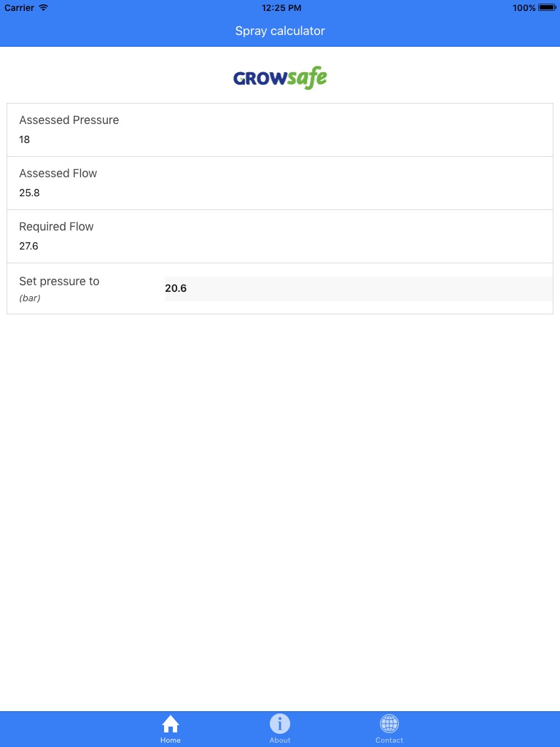Tap the GROWsafe logo

[280, 77]
